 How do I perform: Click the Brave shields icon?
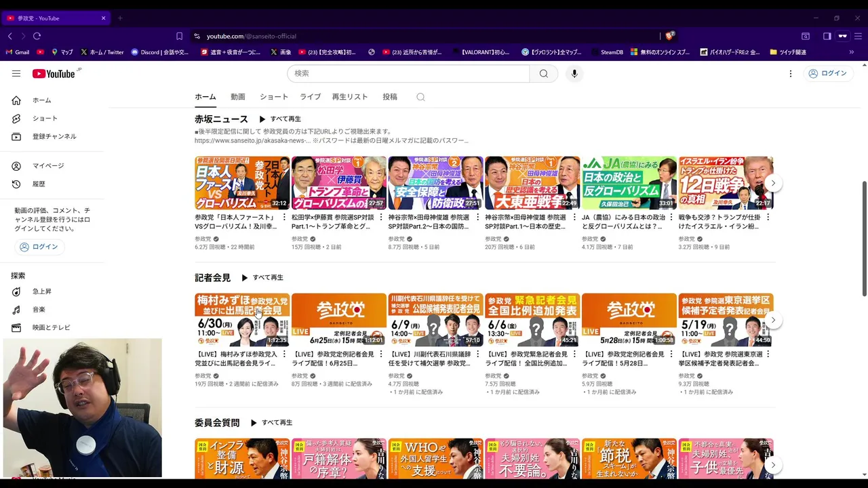[x=669, y=36]
